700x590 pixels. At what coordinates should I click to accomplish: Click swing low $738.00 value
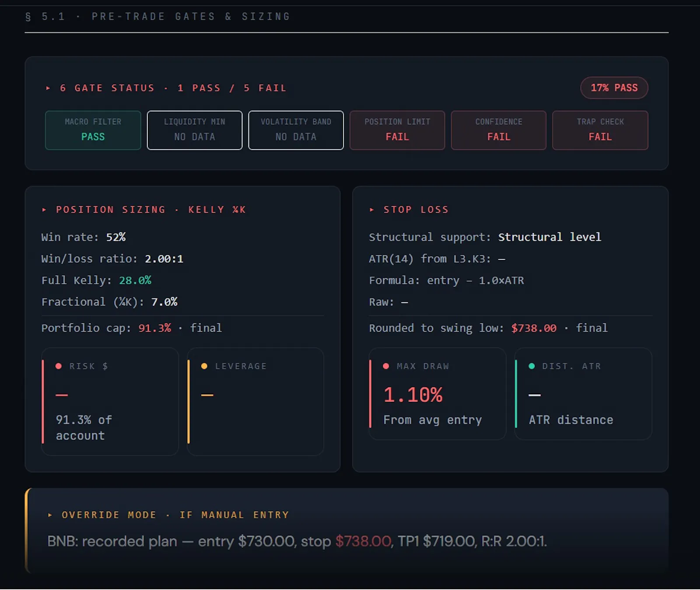pyautogui.click(x=534, y=328)
